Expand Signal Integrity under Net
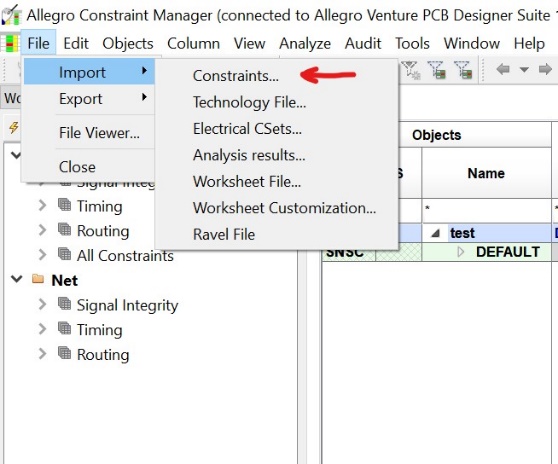The image size is (558, 464). [x=42, y=304]
